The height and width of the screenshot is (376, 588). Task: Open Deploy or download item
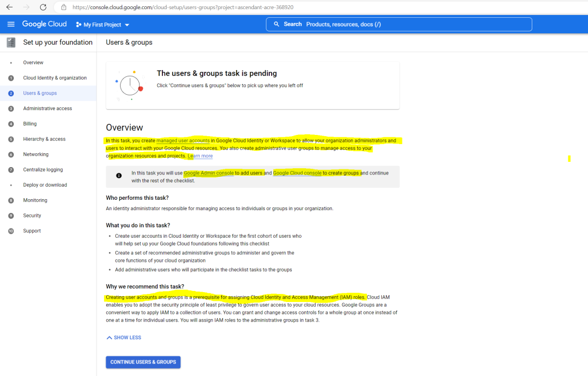45,185
